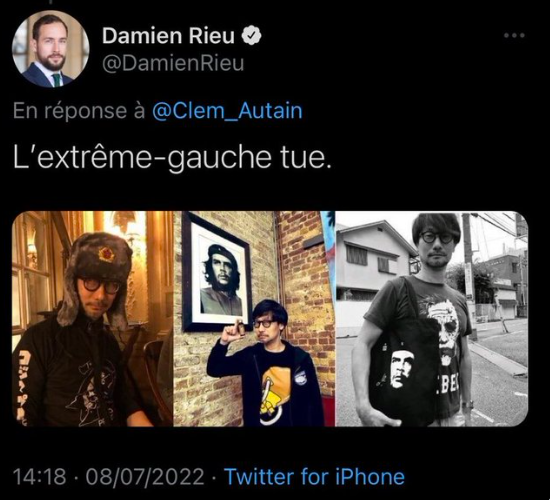
Task: Click the 14:18 · 08/07/2022 timestamp
Action: click(x=108, y=476)
